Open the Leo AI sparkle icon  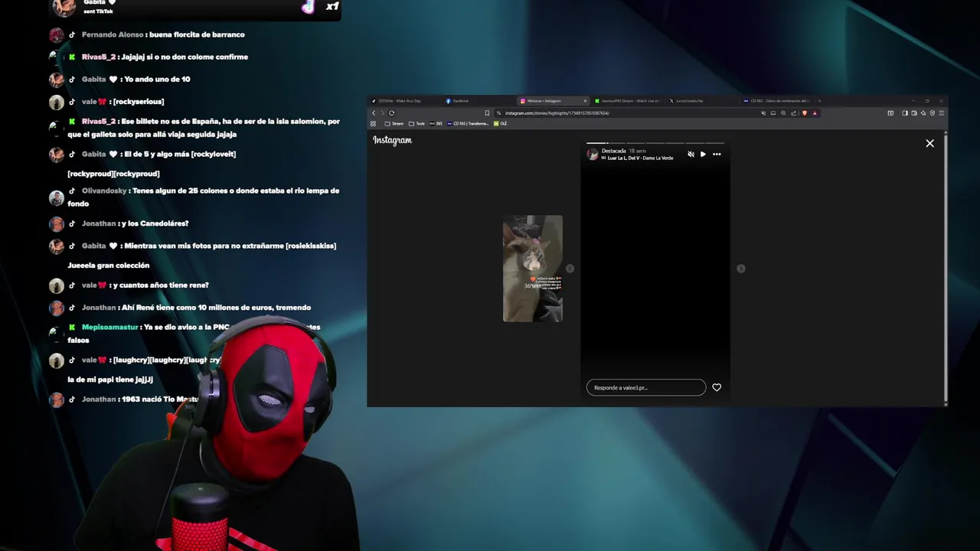[923, 113]
